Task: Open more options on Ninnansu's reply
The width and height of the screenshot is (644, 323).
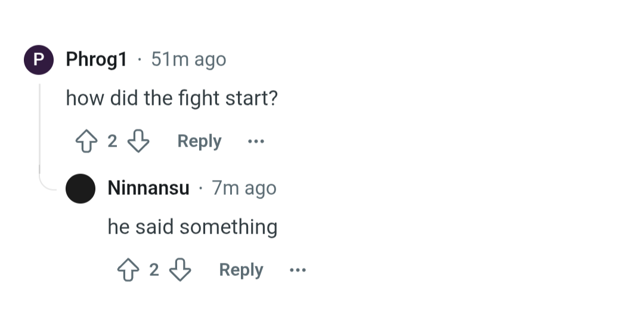Action: [x=298, y=270]
